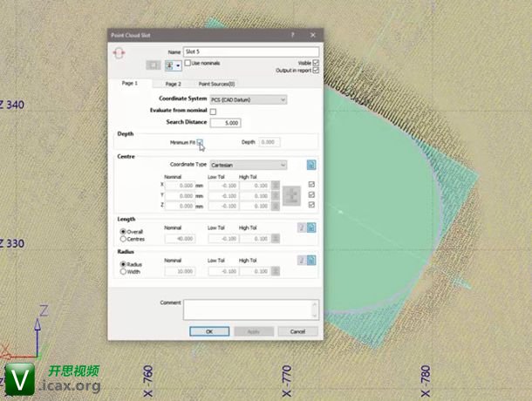Image resolution: width=532 pixels, height=401 pixels.
Task: Toggle the Minimum Fit checkbox
Action: point(200,142)
